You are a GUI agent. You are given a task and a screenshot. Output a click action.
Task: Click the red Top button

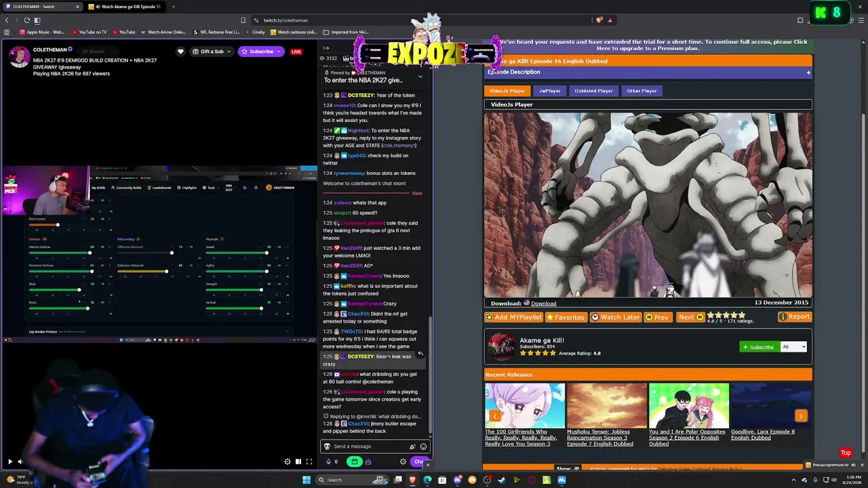click(846, 453)
